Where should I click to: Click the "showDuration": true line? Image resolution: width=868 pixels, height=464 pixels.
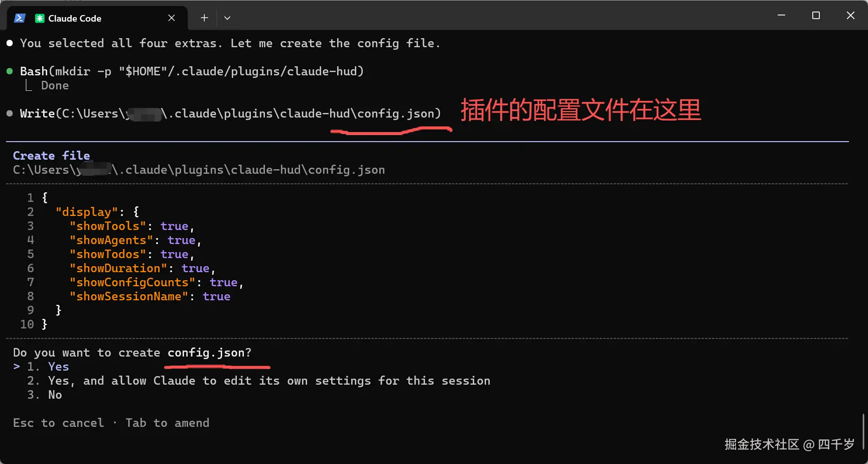pos(142,268)
